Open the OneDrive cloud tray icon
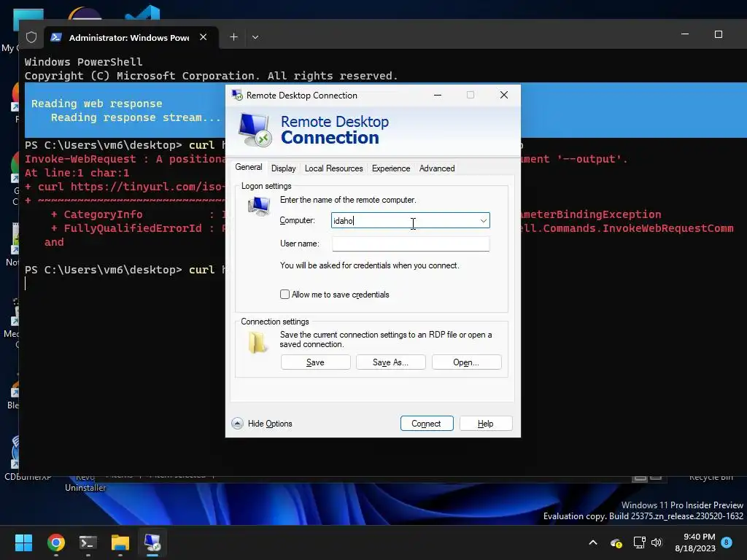 (616, 542)
